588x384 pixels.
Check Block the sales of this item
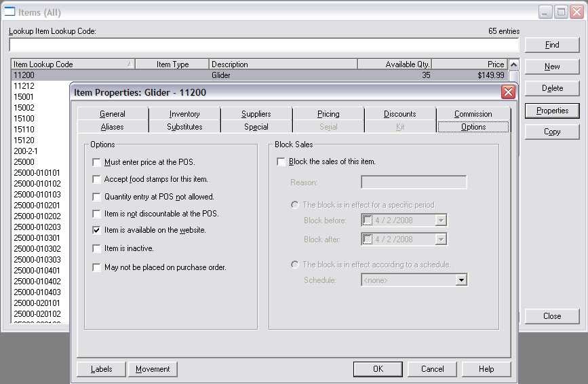tap(281, 161)
